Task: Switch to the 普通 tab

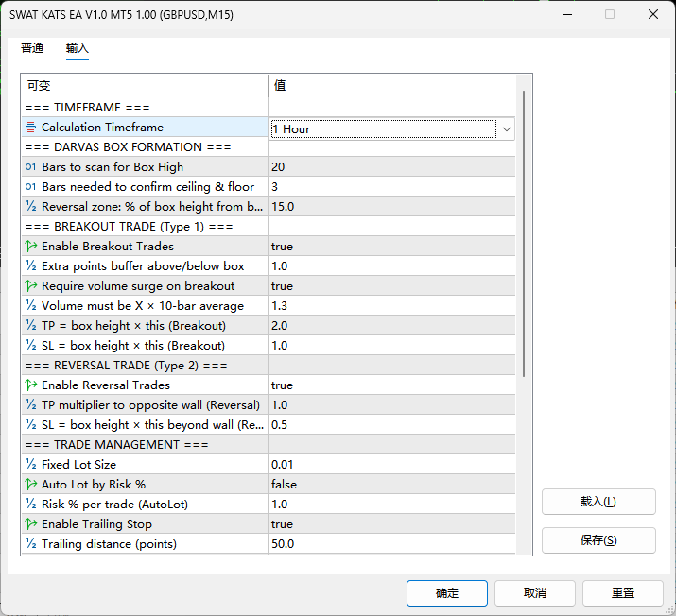Action: 32,48
